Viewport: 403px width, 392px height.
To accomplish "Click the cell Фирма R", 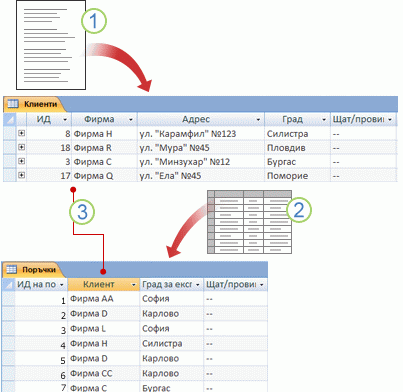I will [x=104, y=148].
